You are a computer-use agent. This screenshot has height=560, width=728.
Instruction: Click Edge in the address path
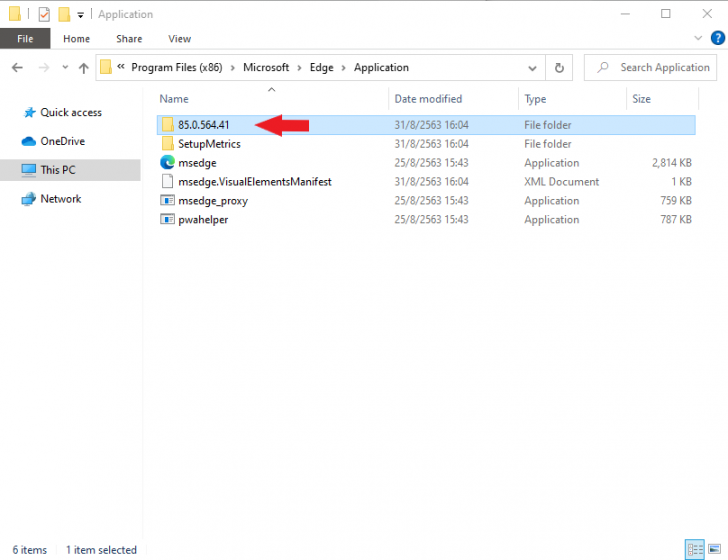click(x=321, y=67)
